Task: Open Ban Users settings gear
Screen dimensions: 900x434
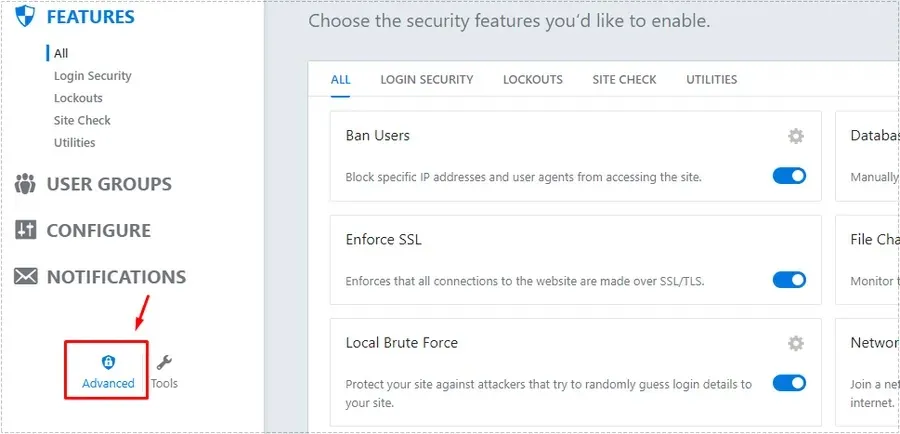Action: coord(796,136)
